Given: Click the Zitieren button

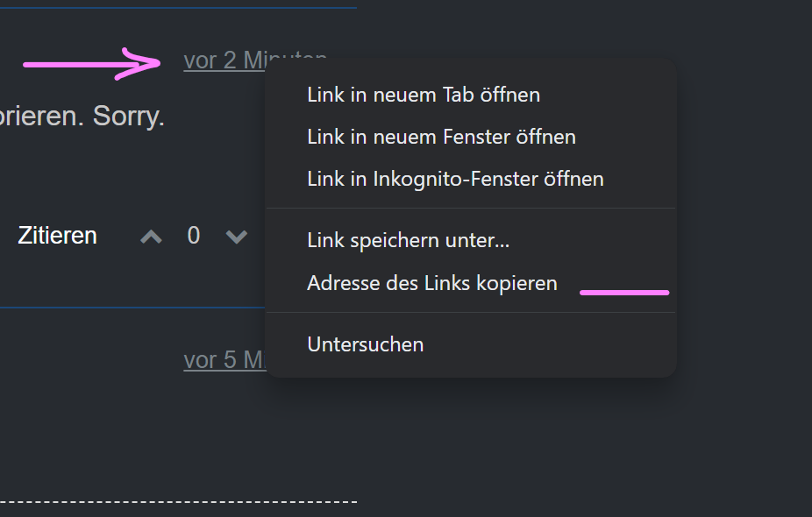Looking at the screenshot, I should click(x=57, y=236).
